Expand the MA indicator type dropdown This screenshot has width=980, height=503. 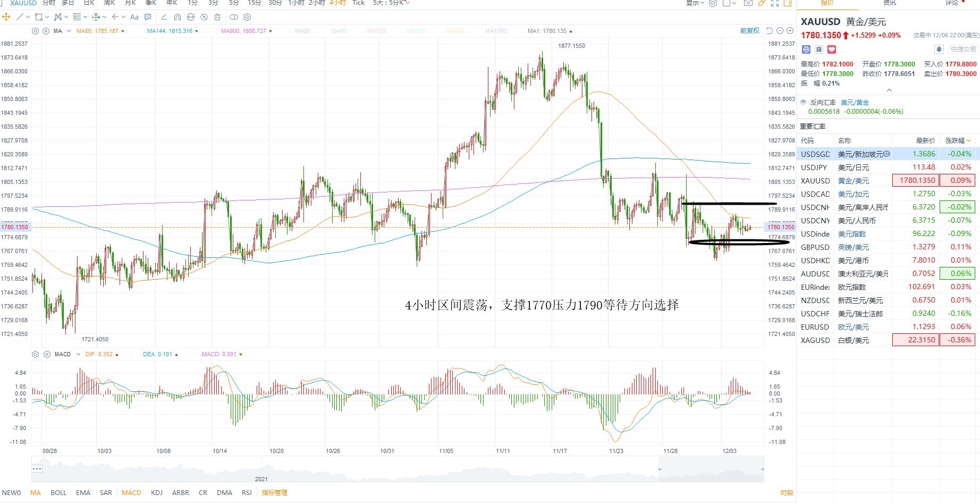tap(69, 31)
